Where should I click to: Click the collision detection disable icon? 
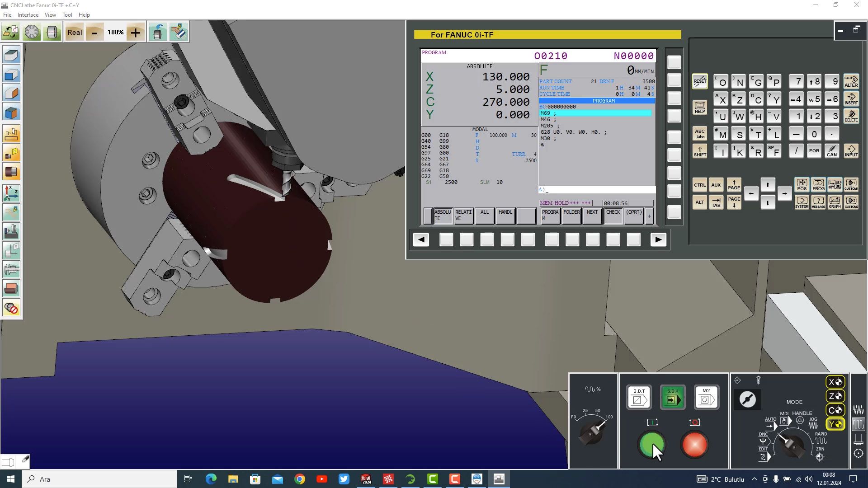(11, 308)
